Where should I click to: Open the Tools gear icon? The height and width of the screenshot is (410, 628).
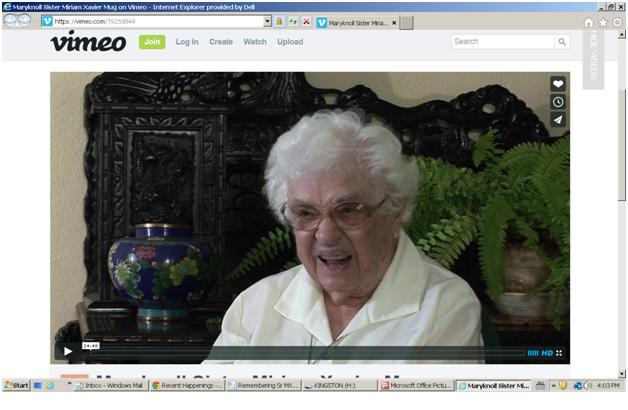click(x=618, y=23)
